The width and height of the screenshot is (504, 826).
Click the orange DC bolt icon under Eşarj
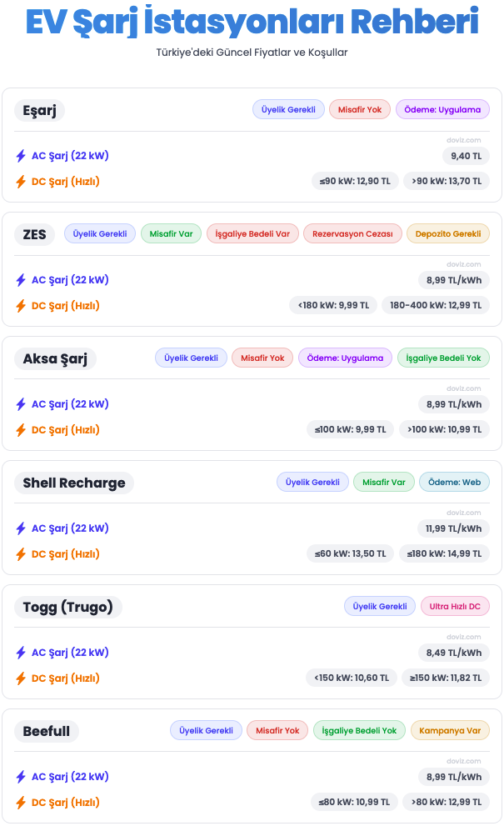pos(21,182)
